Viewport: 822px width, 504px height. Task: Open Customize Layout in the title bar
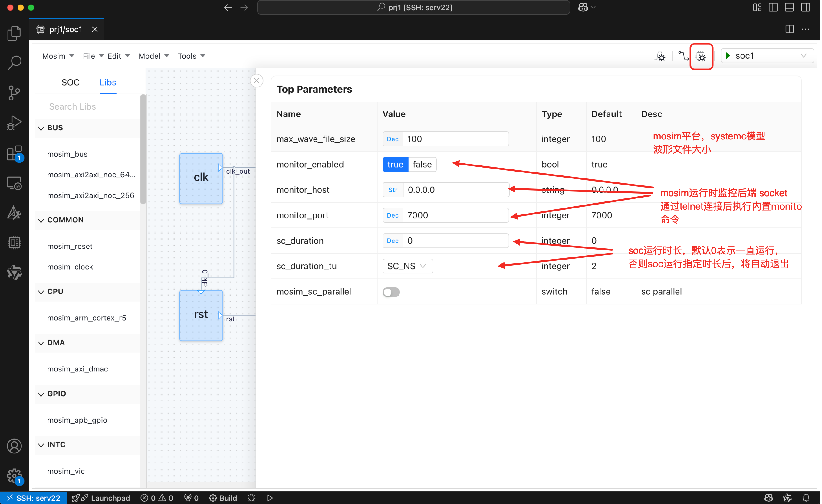click(x=757, y=7)
